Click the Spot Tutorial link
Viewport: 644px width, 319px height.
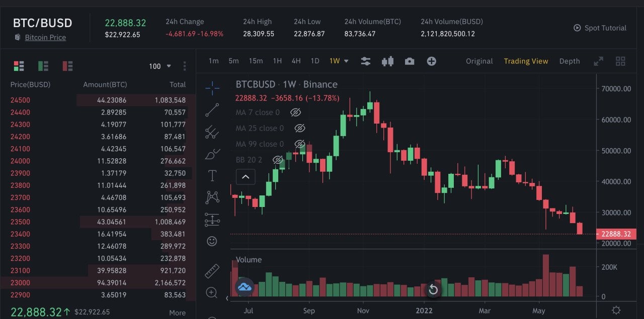coord(600,28)
